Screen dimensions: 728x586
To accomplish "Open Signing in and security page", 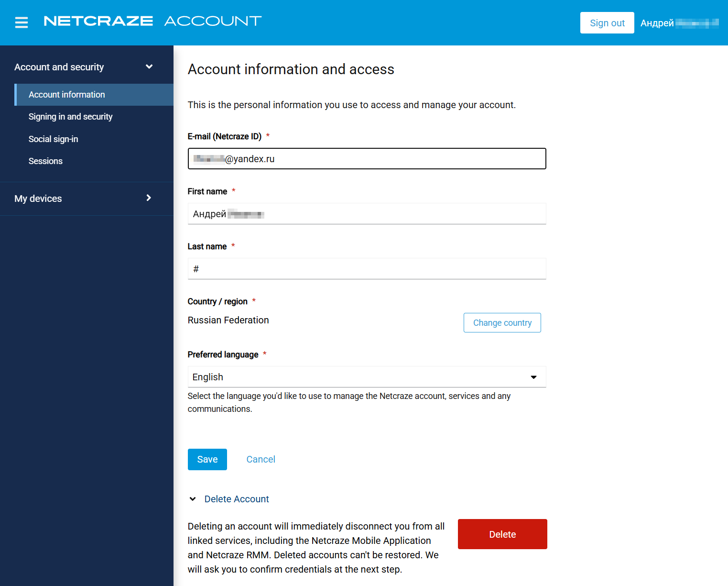I will (70, 117).
